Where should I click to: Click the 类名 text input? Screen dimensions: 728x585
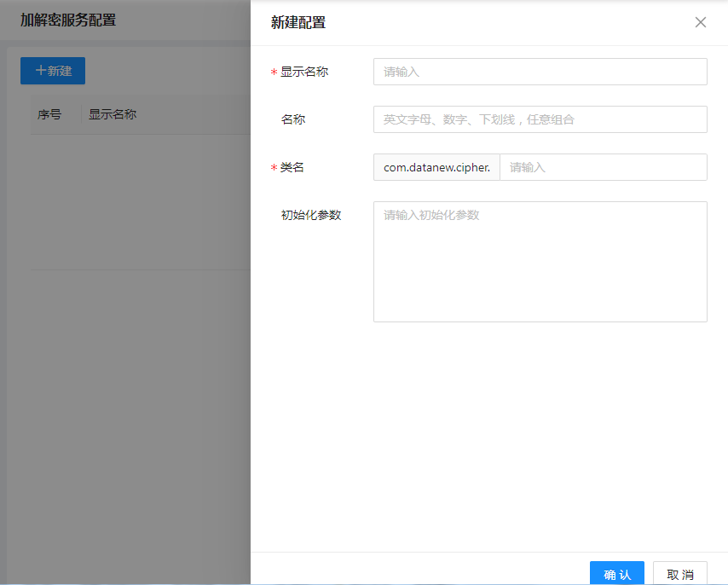[603, 167]
